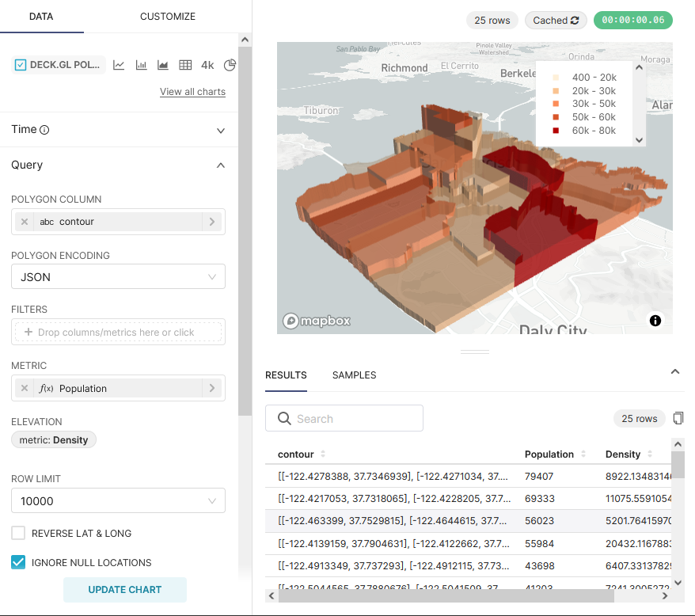Screen dimensions: 695x616
Task: Click the 60k - 80k legend color swatch
Action: click(x=556, y=131)
